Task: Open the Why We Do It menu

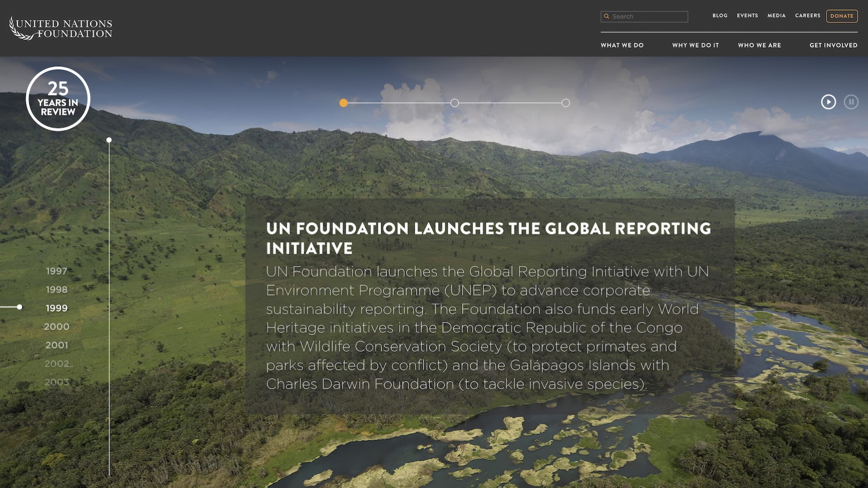Action: tap(695, 45)
